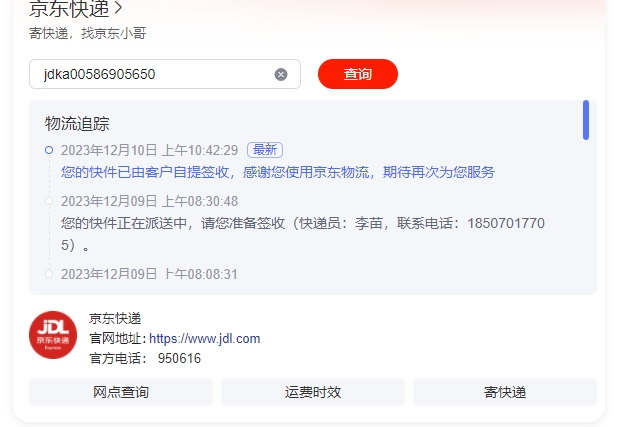Click the delivery-in-progress message with courier 李苗
The height and width of the screenshot is (427, 618).
(x=303, y=234)
